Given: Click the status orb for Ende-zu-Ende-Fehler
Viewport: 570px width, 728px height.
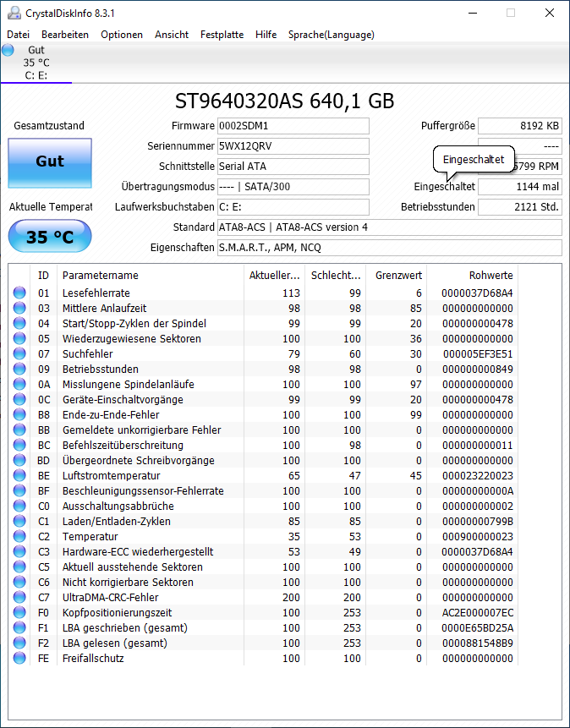Looking at the screenshot, I should pyautogui.click(x=19, y=414).
